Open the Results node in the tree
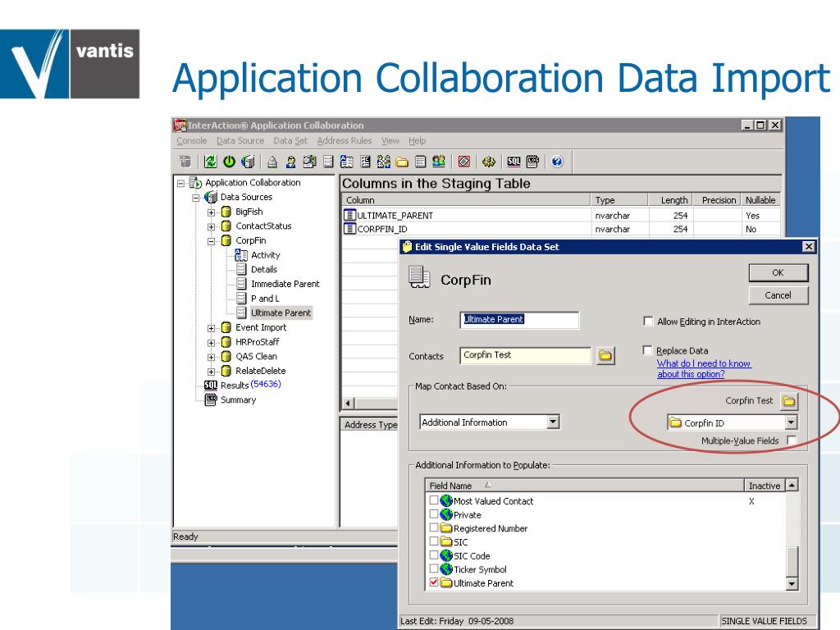 click(x=235, y=386)
